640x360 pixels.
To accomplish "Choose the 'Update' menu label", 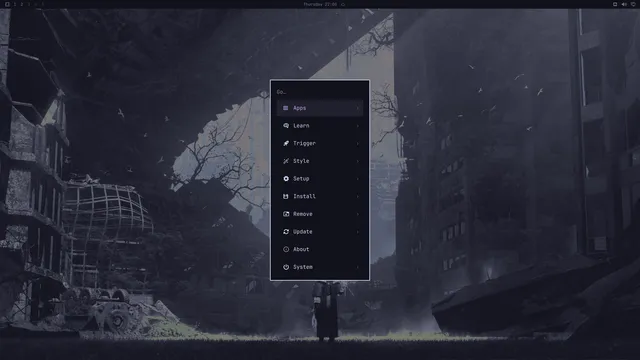I will (303, 231).
